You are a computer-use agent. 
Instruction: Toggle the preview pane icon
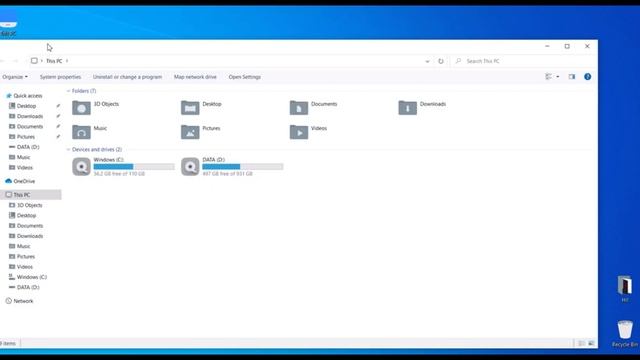pyautogui.click(x=571, y=77)
